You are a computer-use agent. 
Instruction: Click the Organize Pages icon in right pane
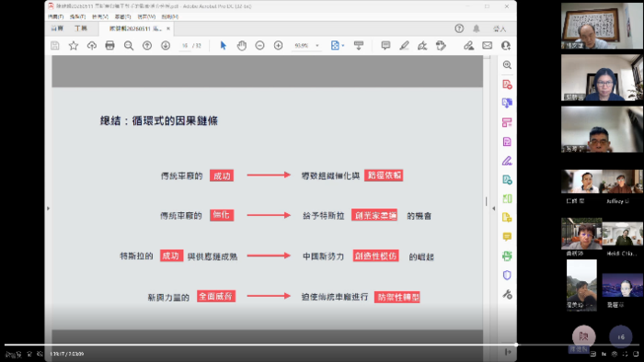point(507,122)
